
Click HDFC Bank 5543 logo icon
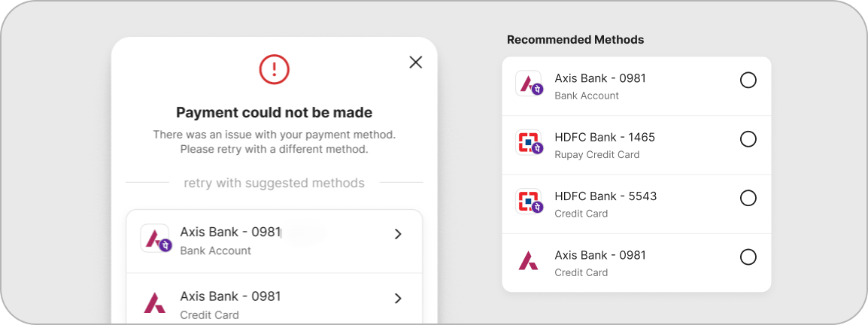coord(529,201)
